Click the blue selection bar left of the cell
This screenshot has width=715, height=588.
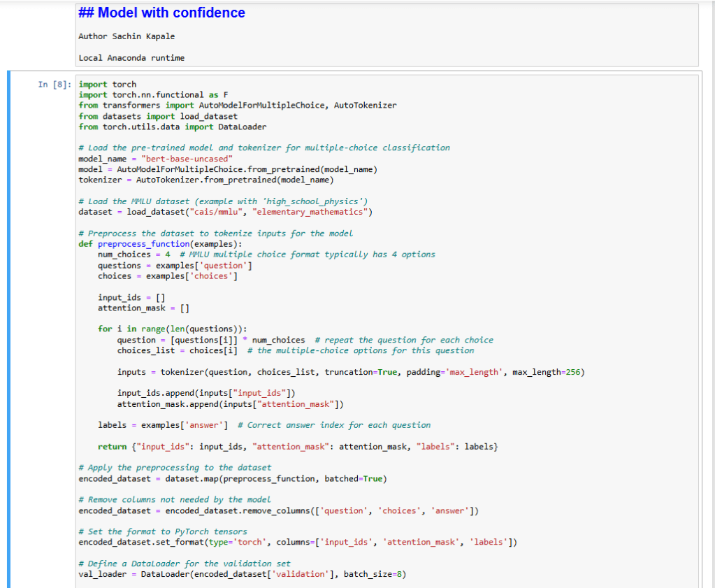click(x=9, y=329)
